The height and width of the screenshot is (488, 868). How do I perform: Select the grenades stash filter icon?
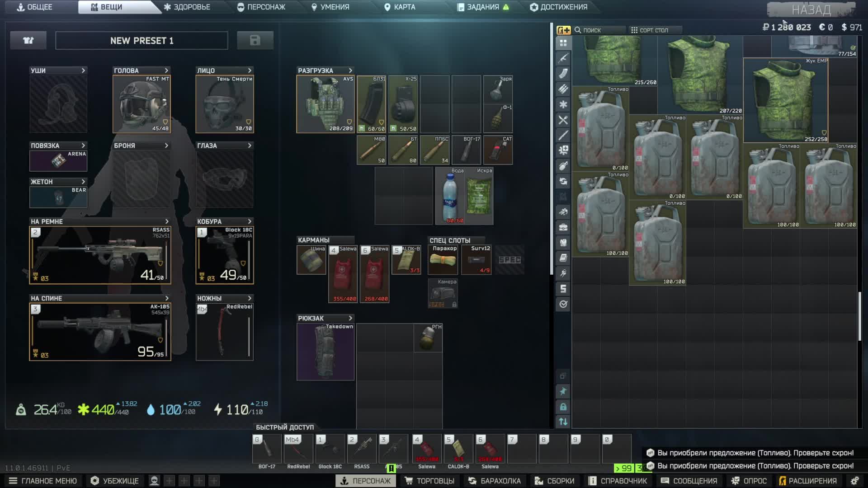(x=563, y=166)
